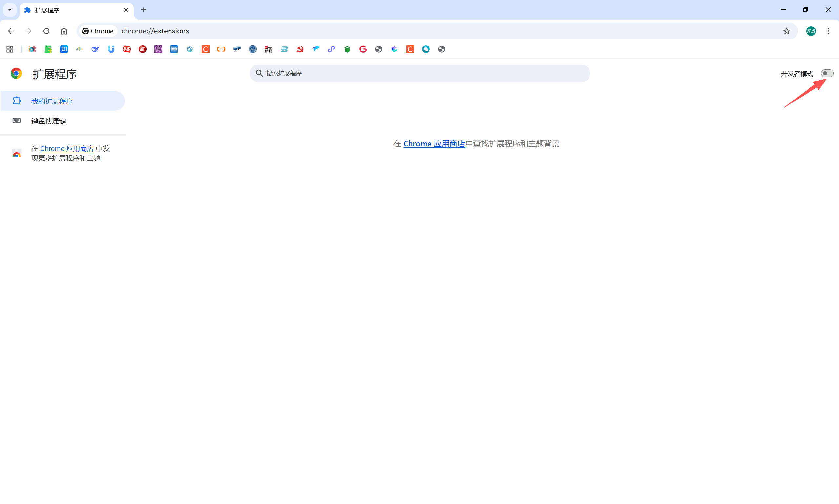Screen dimensions: 839x504
Task: Expand the tab search dropdown arrow
Action: tap(10, 10)
